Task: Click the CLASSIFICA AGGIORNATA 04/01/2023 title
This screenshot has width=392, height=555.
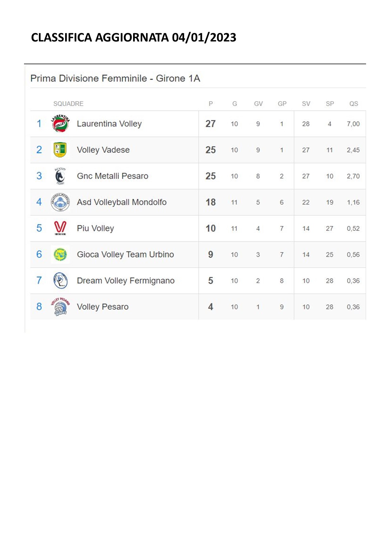Action: click(133, 37)
